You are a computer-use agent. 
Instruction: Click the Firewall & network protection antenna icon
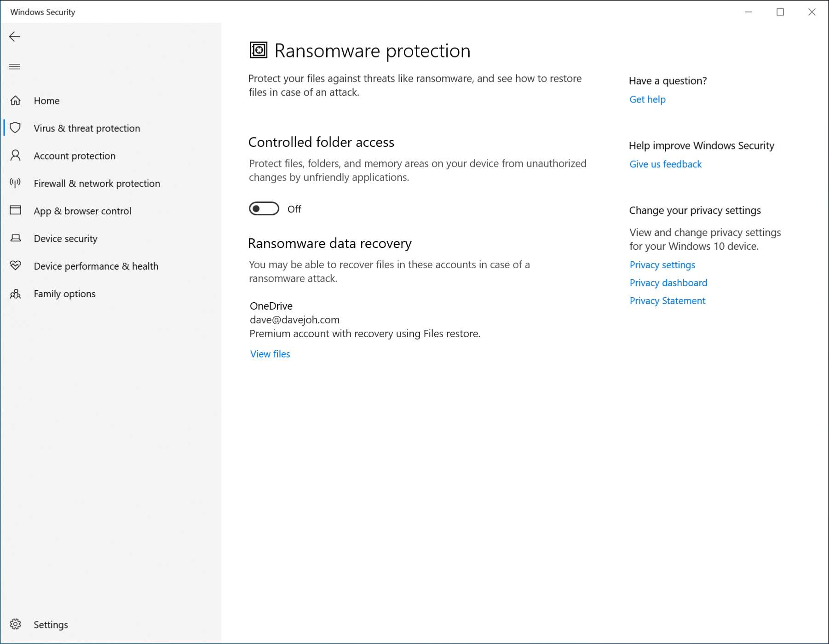16,183
